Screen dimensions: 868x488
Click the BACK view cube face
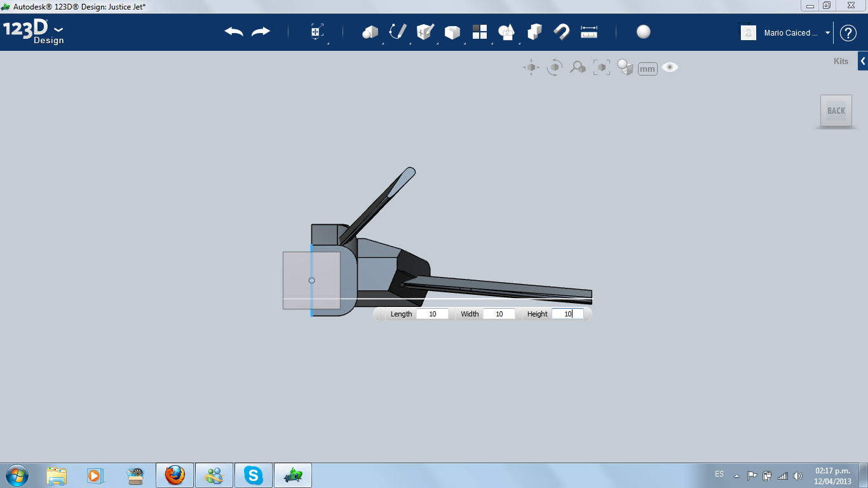[836, 111]
